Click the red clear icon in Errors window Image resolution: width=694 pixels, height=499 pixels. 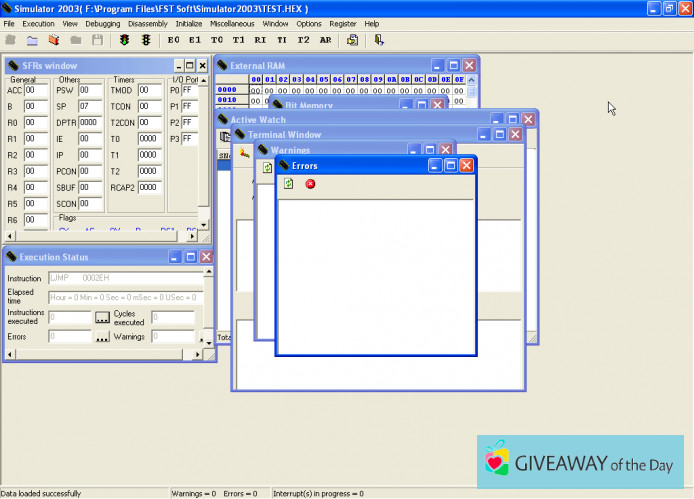[x=310, y=184]
